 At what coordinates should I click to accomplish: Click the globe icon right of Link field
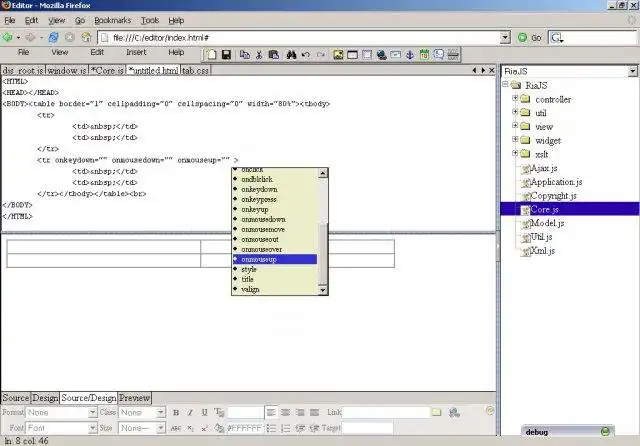click(454, 413)
